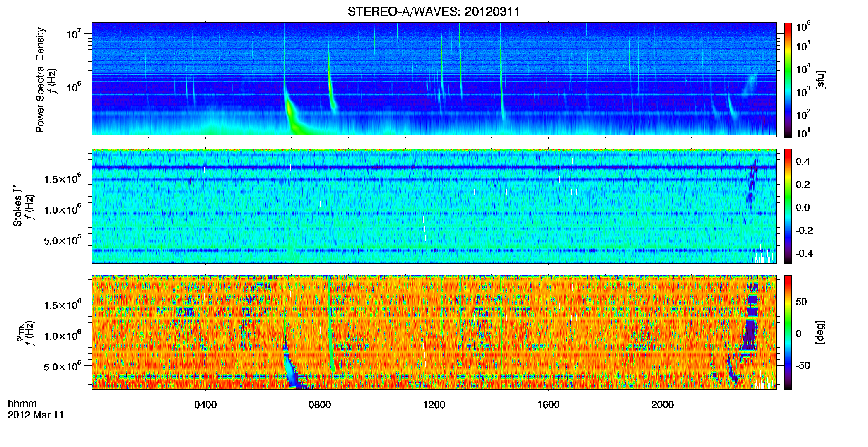Click the "hhmm" time format label
The width and height of the screenshot is (868, 447).
click(22, 404)
